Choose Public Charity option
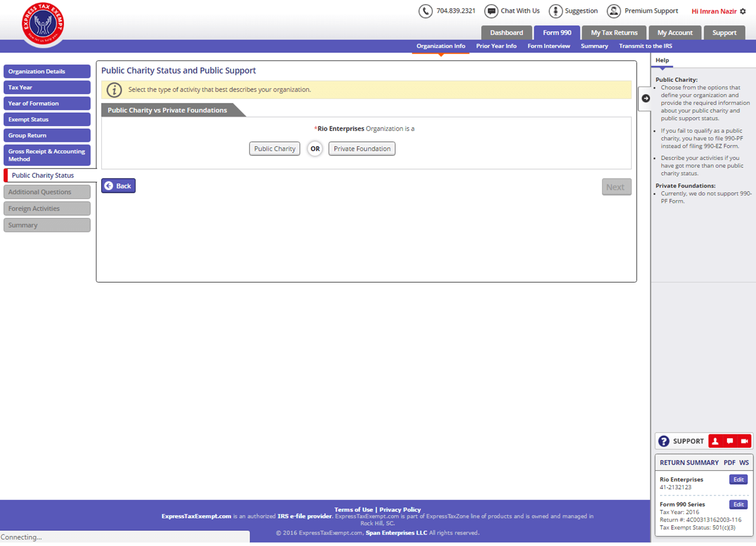 tap(274, 149)
